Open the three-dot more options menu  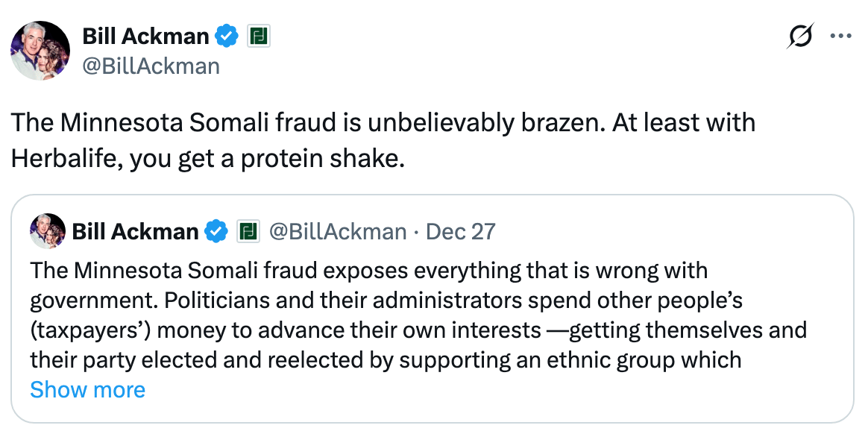tap(840, 37)
